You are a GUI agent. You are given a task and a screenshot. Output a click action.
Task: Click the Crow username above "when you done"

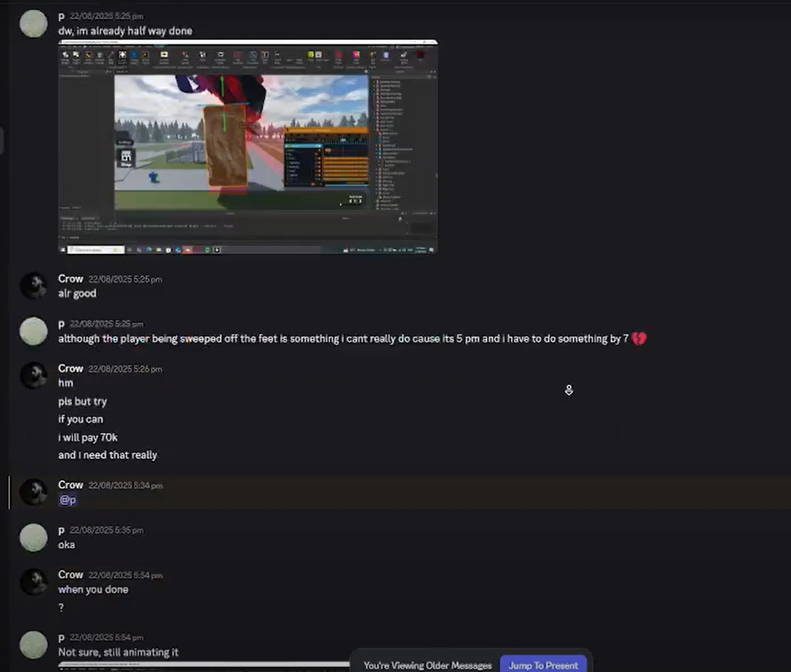click(71, 575)
